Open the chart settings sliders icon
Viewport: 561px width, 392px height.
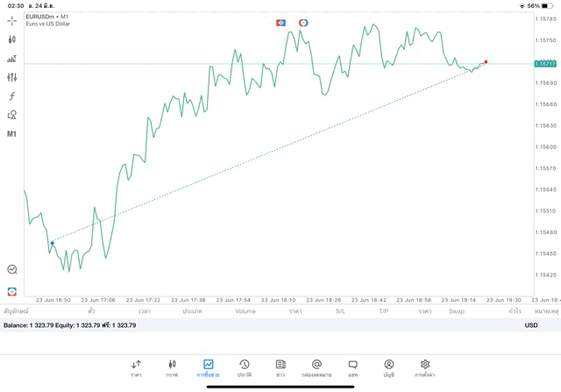tap(12, 77)
